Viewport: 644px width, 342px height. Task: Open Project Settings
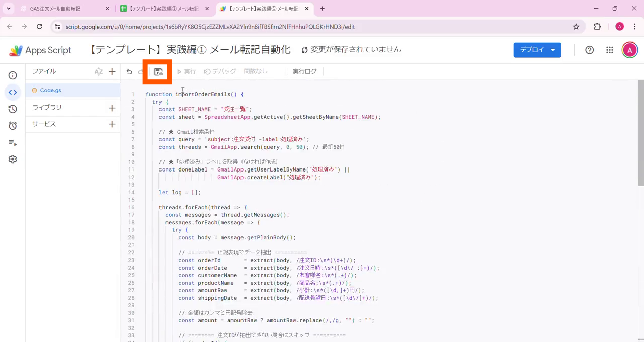pyautogui.click(x=12, y=159)
